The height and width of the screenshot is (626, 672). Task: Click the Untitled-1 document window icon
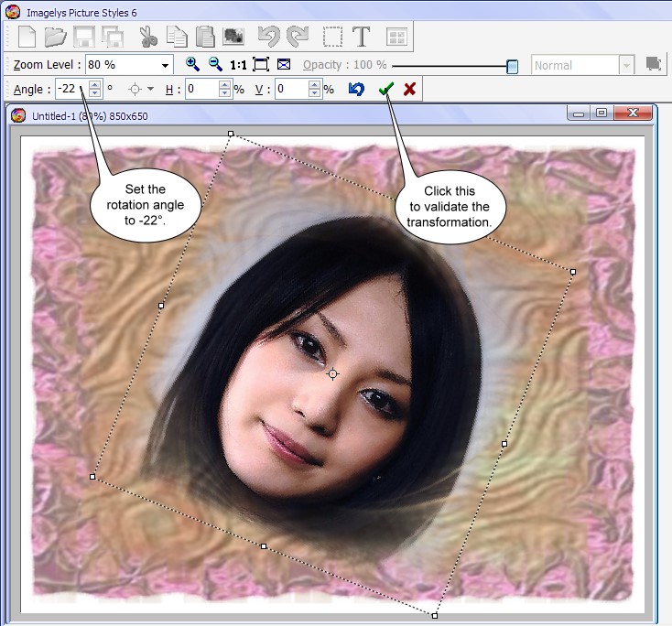pos(18,115)
